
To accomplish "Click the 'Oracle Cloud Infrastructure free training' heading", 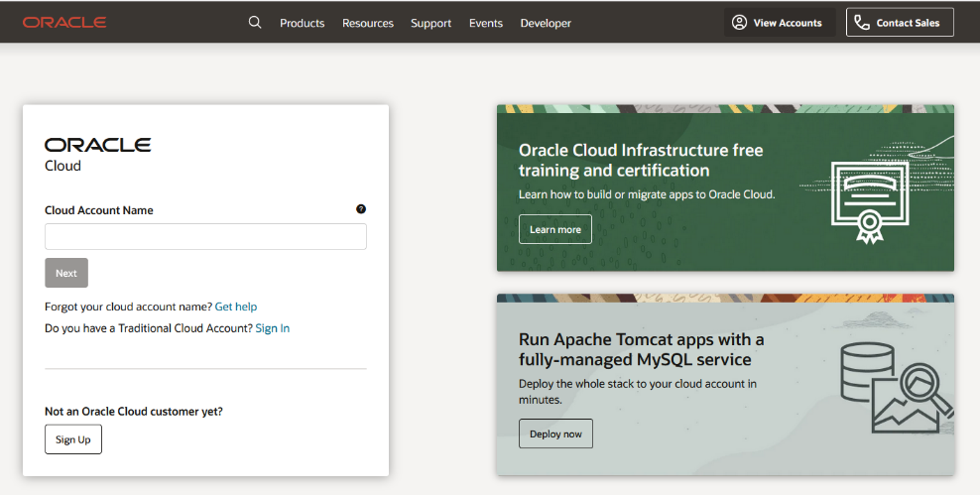I will 641,160.
